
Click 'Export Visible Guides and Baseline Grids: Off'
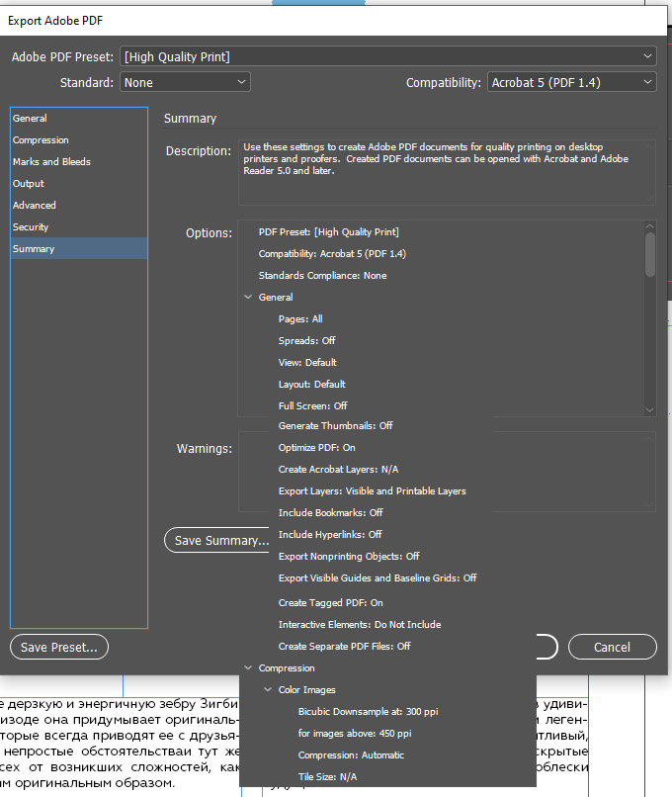[x=378, y=577]
